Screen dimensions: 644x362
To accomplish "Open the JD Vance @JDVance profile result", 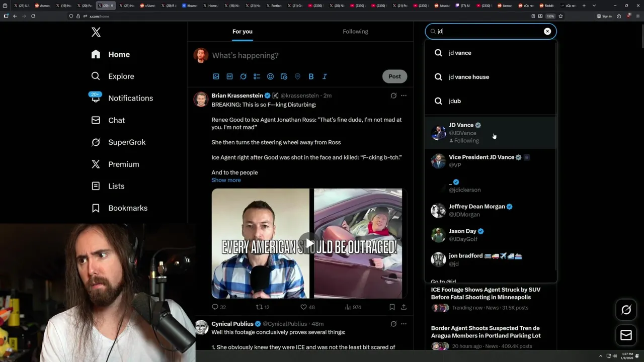I will (x=491, y=133).
